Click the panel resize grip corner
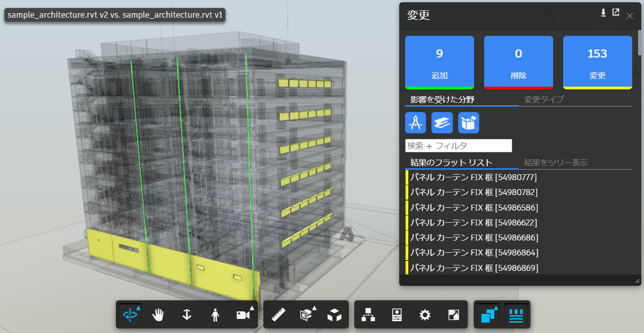The height and width of the screenshot is (333, 644). tap(638, 282)
